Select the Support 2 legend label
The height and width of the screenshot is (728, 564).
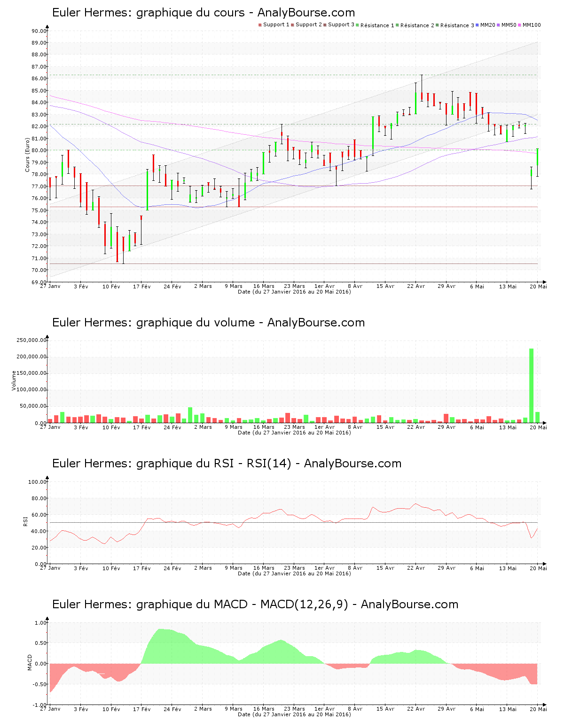pyautogui.click(x=309, y=25)
